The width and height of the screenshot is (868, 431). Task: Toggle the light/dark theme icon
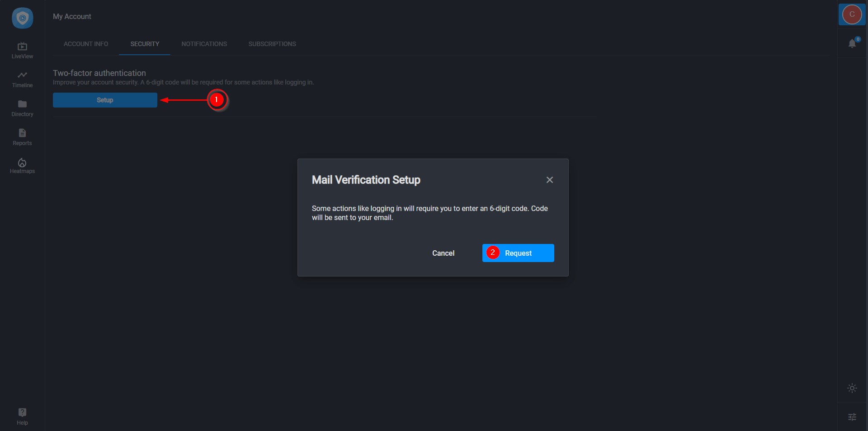tap(852, 388)
